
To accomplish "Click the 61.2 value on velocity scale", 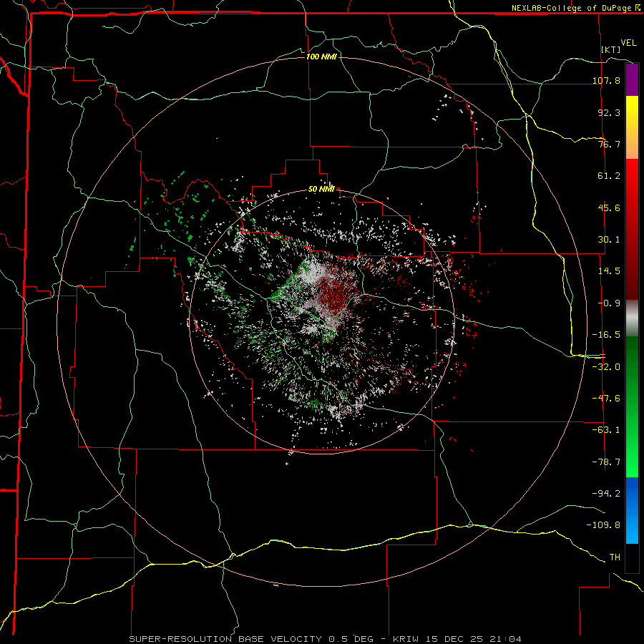I will tap(609, 176).
